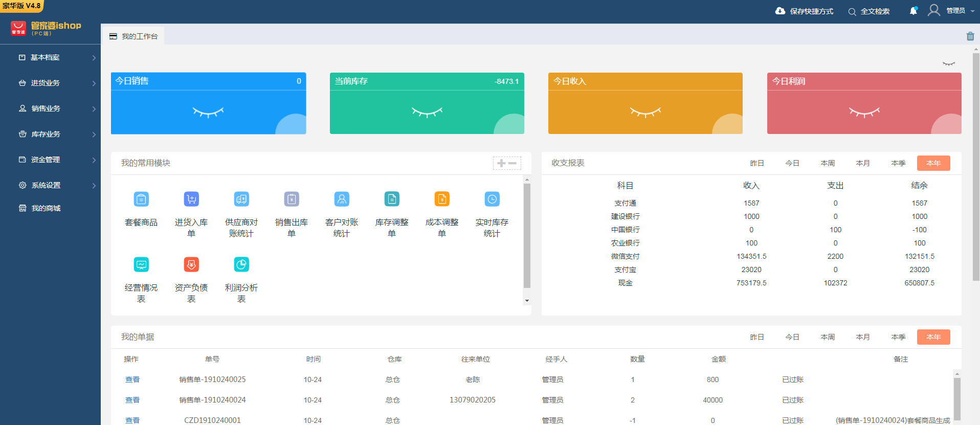This screenshot has height=425, width=980.
Task: Select 昨日 in 我的单据
Action: click(757, 337)
